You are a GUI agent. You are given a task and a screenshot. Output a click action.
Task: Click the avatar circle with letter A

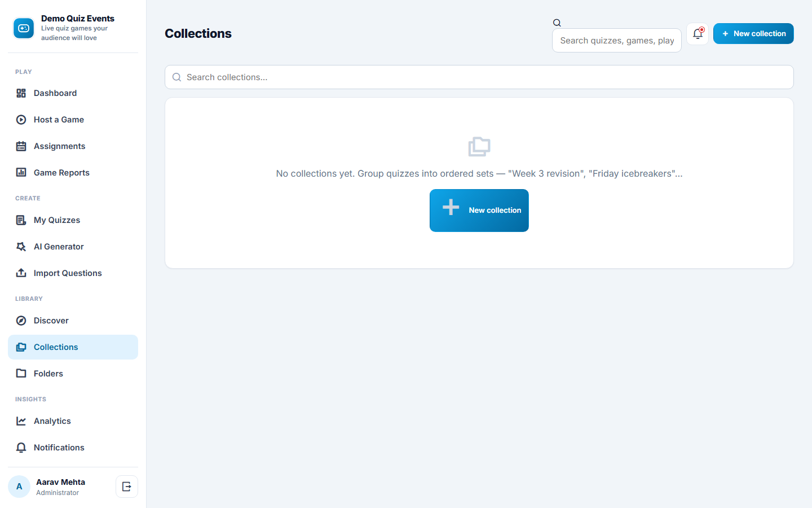tap(19, 487)
